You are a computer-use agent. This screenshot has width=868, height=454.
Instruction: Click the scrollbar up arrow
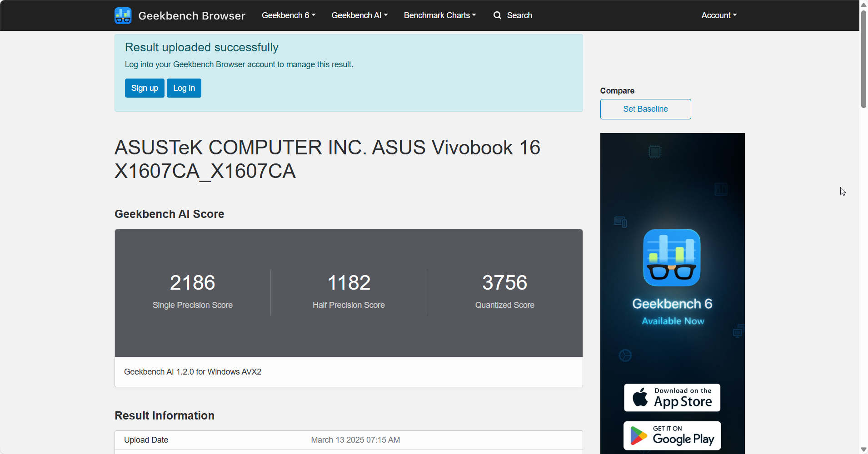(863, 5)
